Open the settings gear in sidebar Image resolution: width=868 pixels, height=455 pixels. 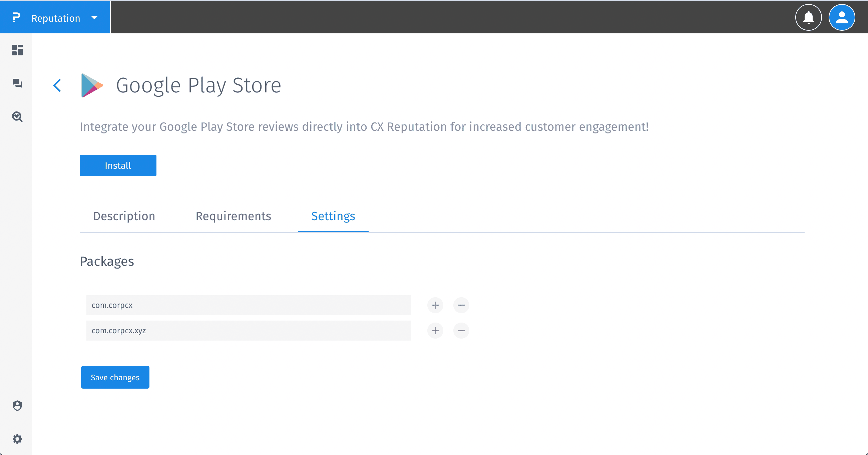click(17, 439)
